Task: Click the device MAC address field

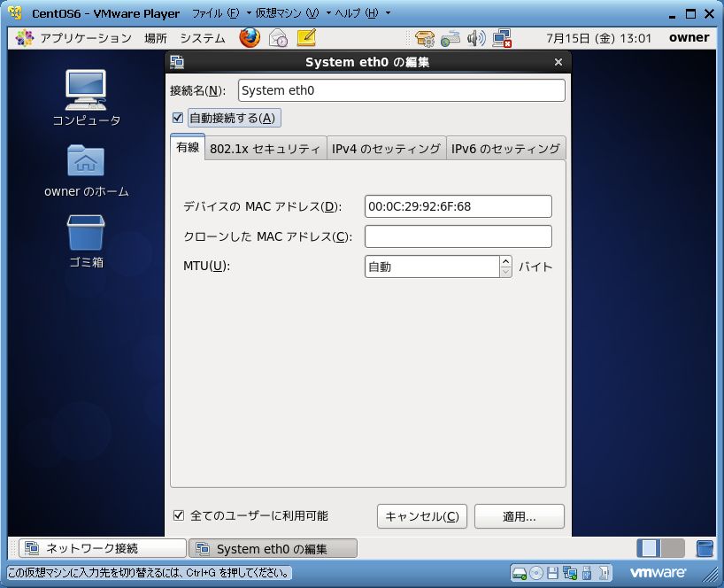Action: [458, 206]
